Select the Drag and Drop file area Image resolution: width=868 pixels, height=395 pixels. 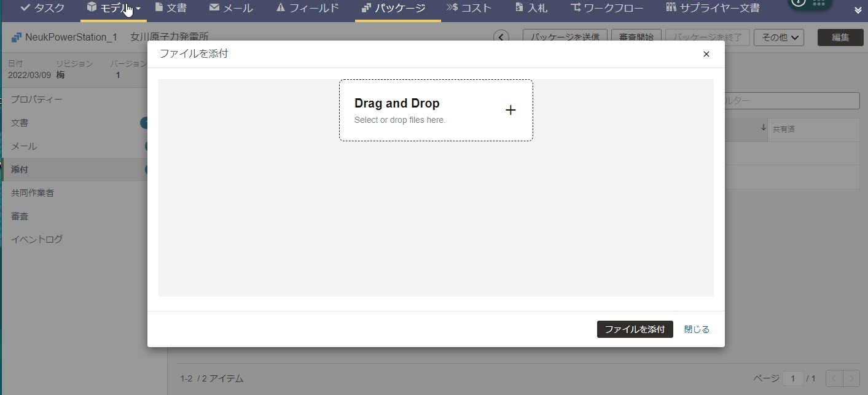tap(436, 111)
